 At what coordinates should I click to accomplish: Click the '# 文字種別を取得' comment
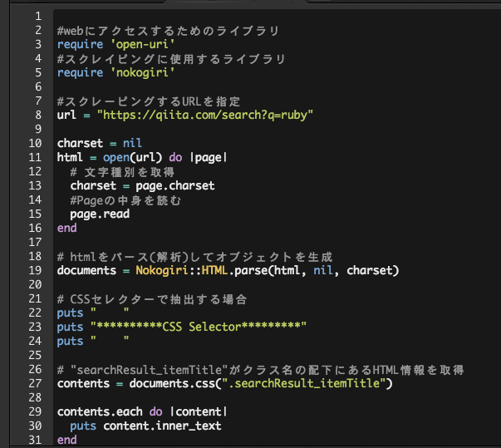coord(122,172)
